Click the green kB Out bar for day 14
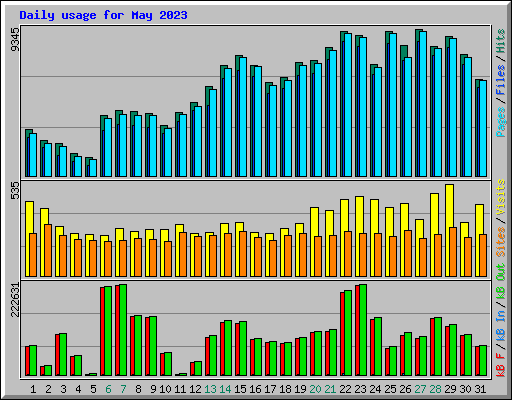The image size is (512, 400). pyautogui.click(x=228, y=348)
